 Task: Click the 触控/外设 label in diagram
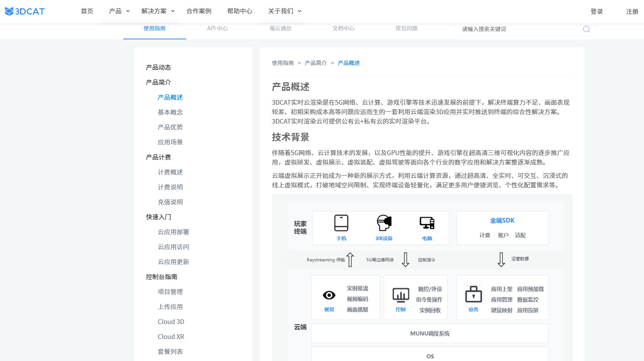tap(430, 289)
